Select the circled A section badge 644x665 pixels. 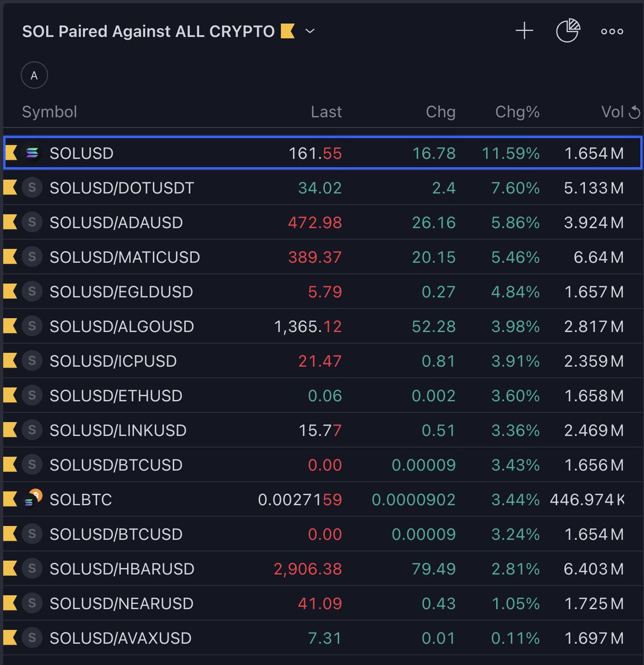click(34, 75)
